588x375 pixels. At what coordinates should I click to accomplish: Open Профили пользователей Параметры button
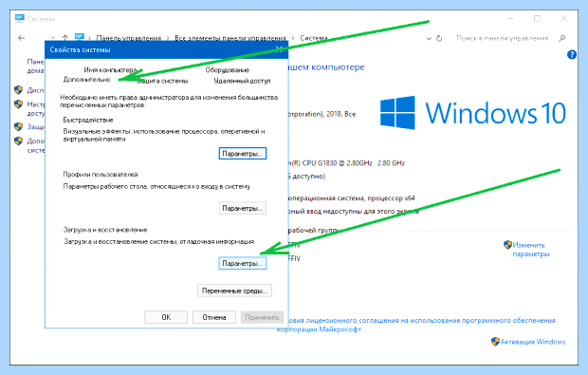click(x=242, y=208)
